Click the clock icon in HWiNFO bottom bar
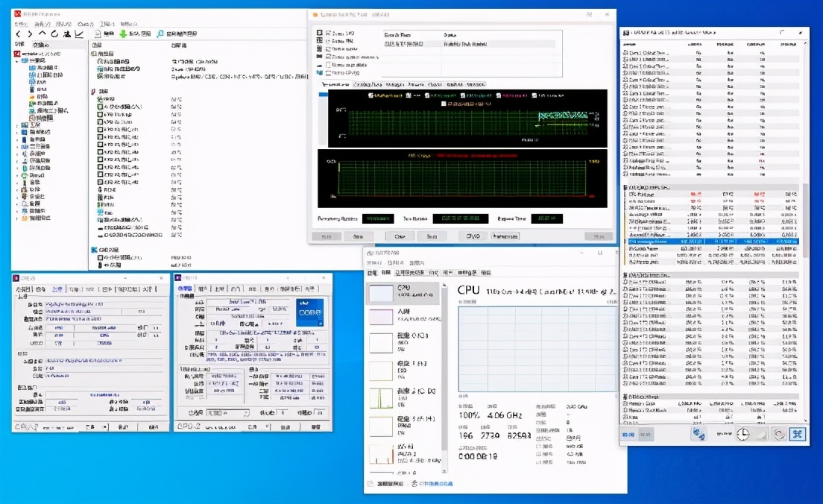The width and height of the screenshot is (823, 504). [x=742, y=435]
